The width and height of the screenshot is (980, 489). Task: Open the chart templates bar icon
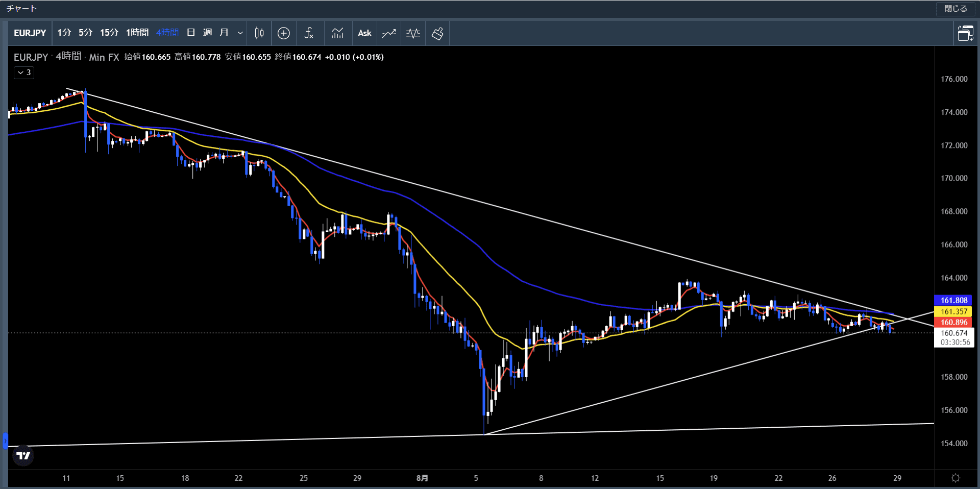(337, 33)
